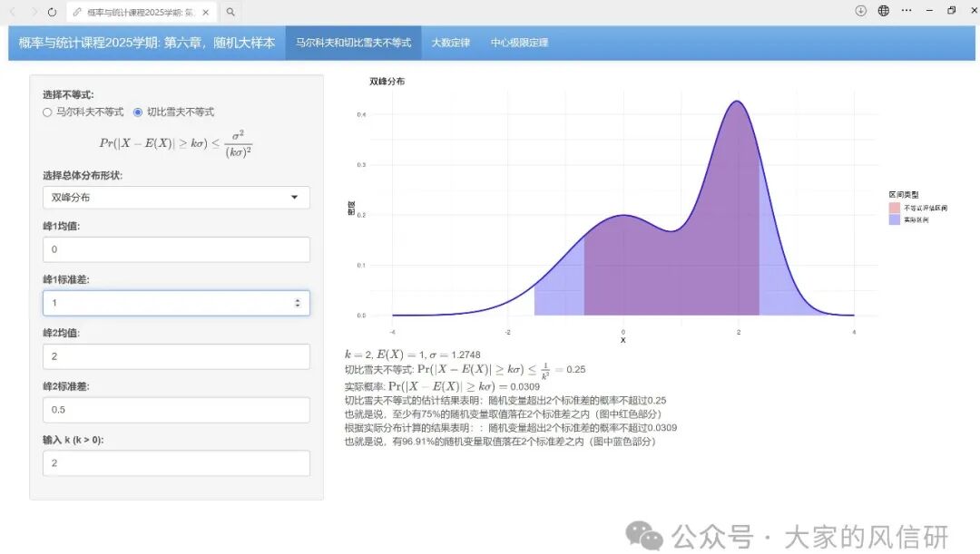980x554 pixels.
Task: Reload the current page
Action: click(x=52, y=12)
